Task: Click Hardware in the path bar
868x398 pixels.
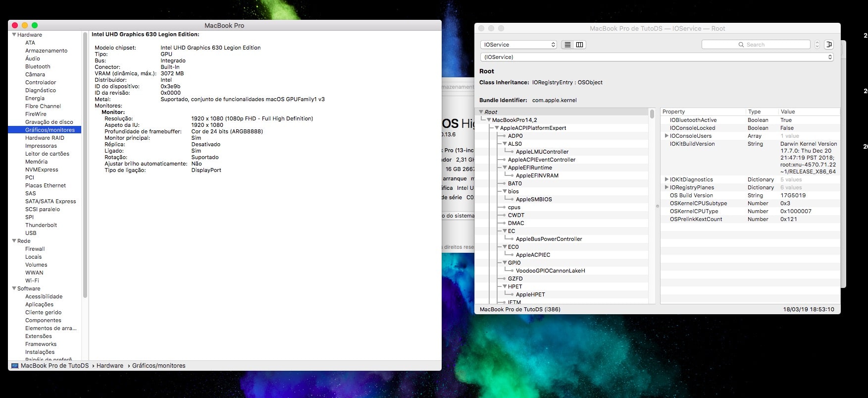Action: coord(110,366)
